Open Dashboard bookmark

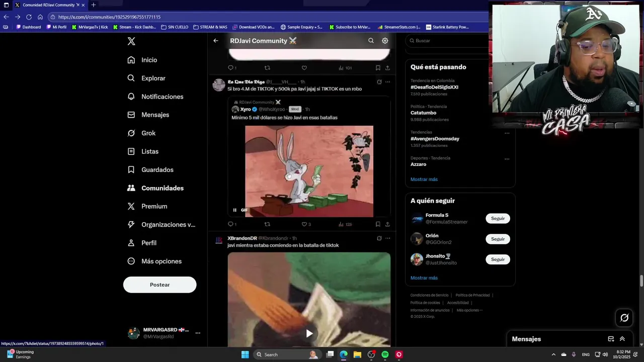[29, 27]
